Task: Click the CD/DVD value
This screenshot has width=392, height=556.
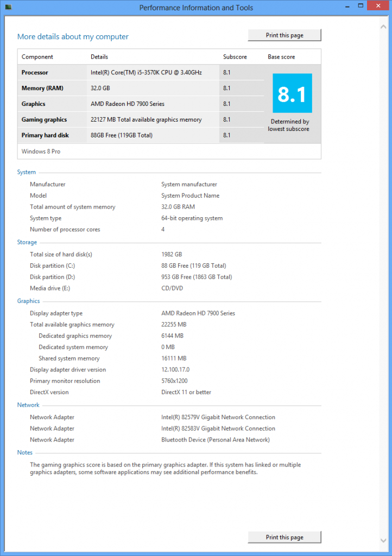Action: 172,288
